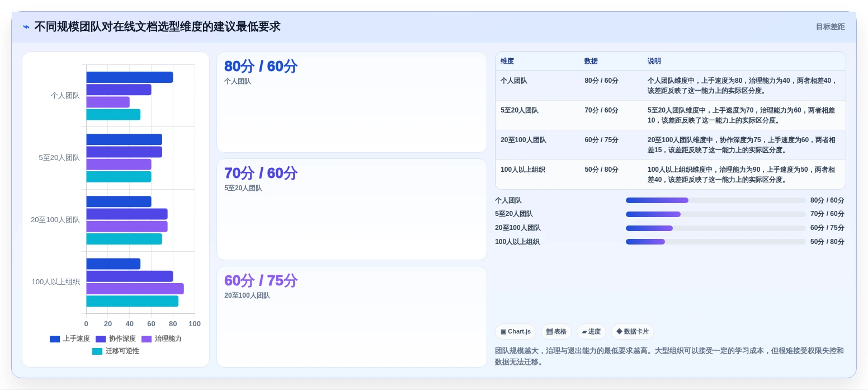
Task: Click the 个人团队 progress bar
Action: pyautogui.click(x=716, y=200)
